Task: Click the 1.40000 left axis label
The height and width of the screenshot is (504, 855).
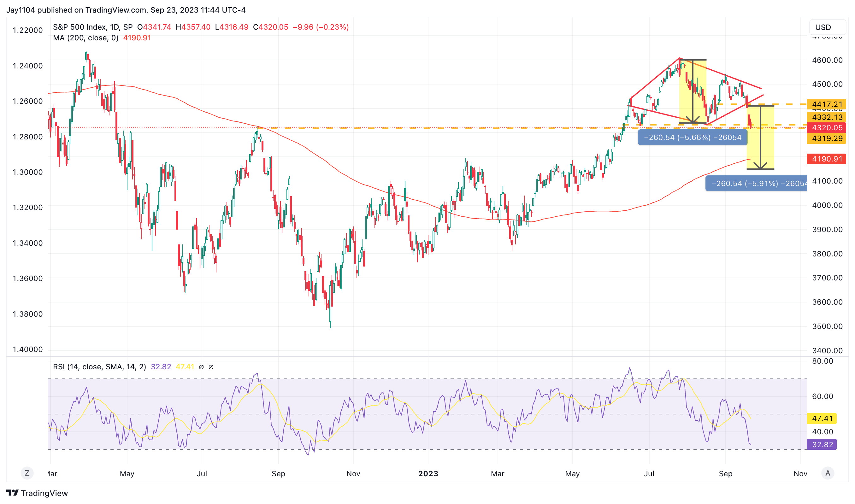Action: pos(28,349)
